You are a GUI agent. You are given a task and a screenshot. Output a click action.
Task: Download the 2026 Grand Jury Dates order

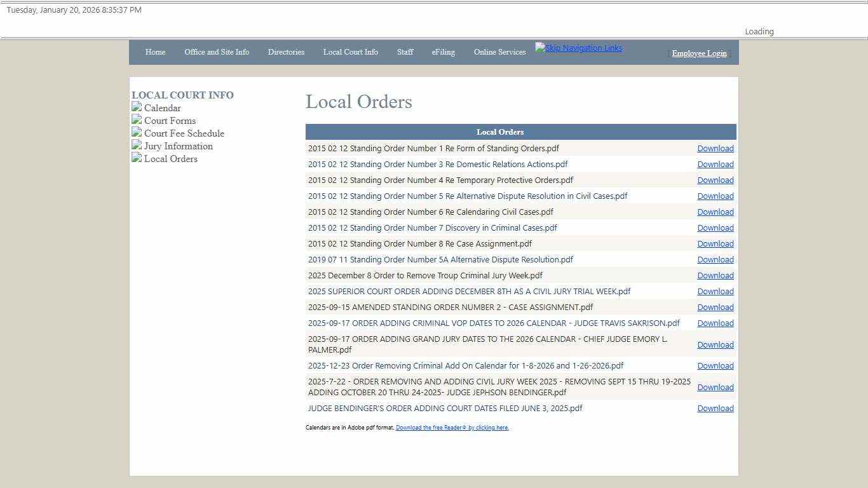click(x=715, y=344)
